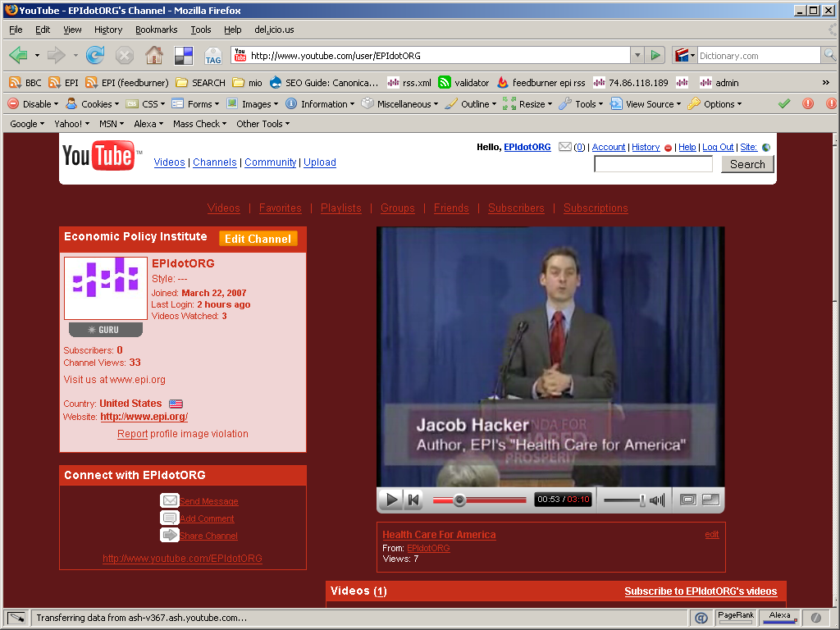Image resolution: width=840 pixels, height=630 pixels.
Task: Open the CSS toolbar dropdown
Action: (x=145, y=104)
